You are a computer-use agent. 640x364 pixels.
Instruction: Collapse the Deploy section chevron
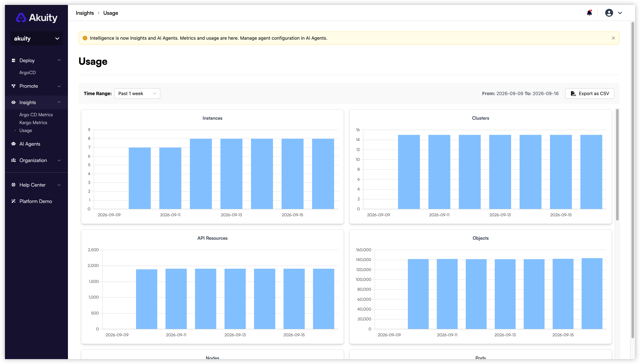click(59, 60)
